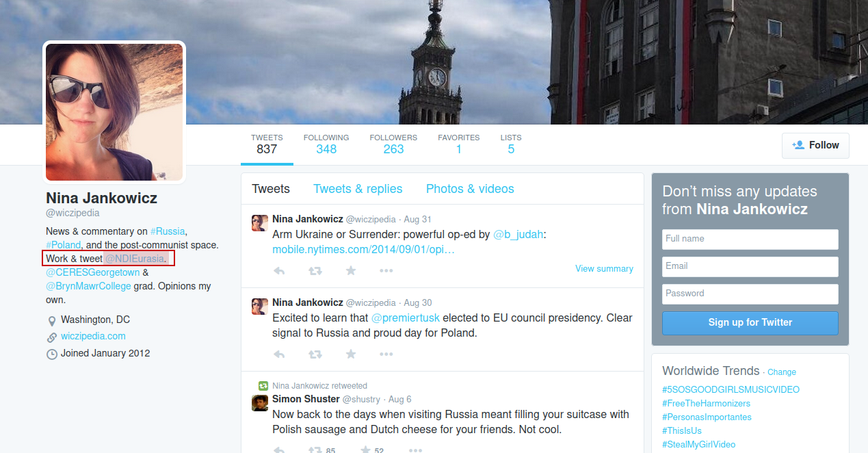The height and width of the screenshot is (453, 868).
Task: Expand View summary on Aug 31 tweet
Action: point(604,269)
